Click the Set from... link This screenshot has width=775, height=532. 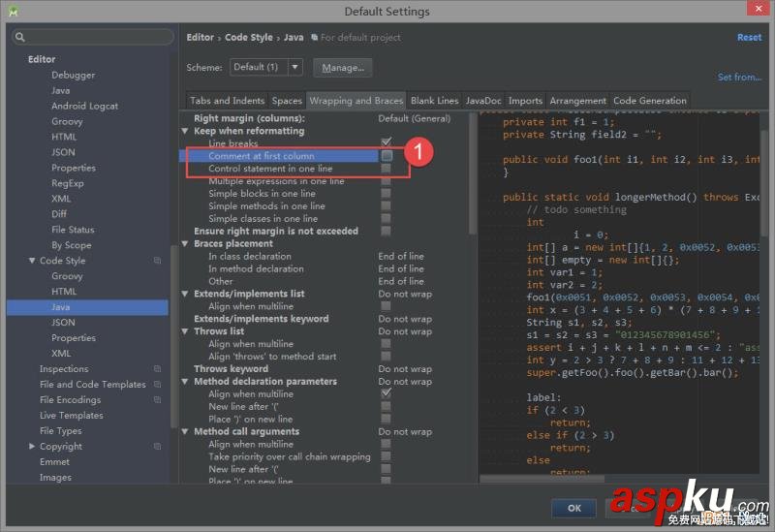(739, 78)
